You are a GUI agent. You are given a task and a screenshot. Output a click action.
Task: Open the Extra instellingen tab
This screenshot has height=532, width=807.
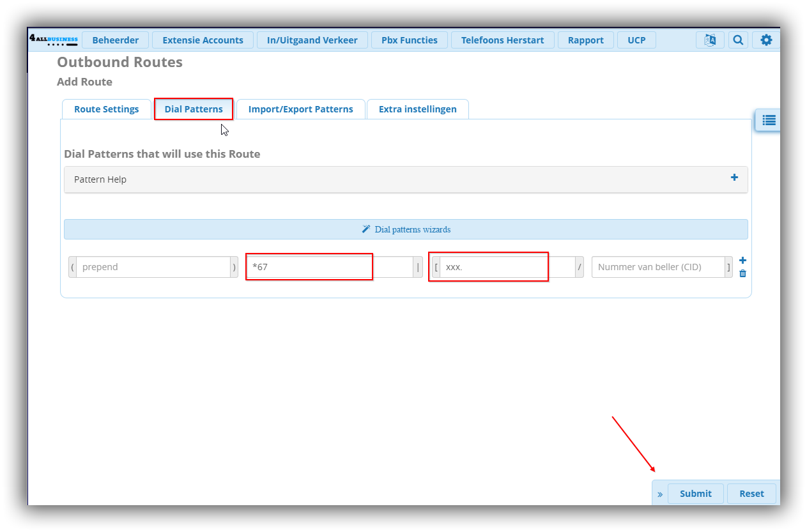point(417,109)
